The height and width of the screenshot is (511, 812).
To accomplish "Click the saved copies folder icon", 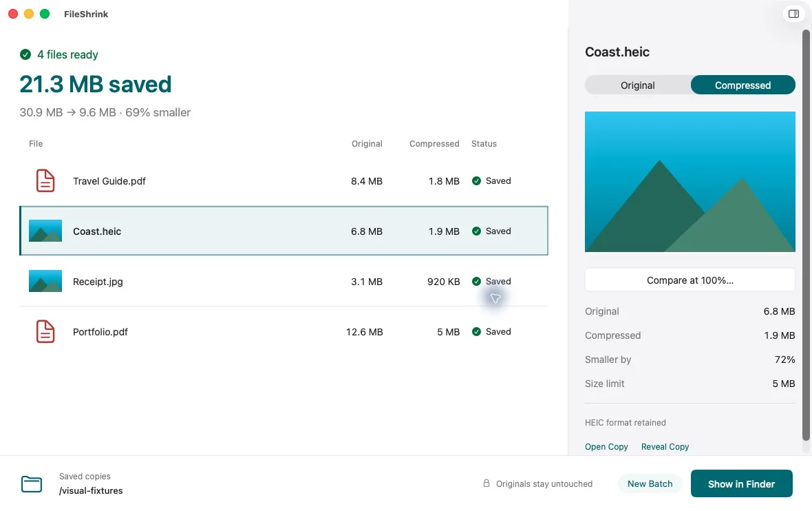I will click(32, 483).
